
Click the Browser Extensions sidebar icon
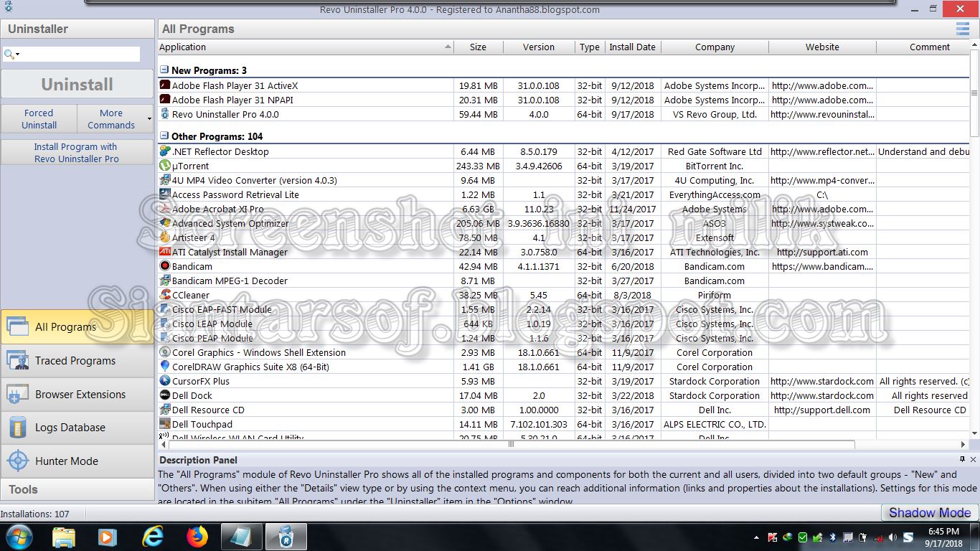[17, 394]
